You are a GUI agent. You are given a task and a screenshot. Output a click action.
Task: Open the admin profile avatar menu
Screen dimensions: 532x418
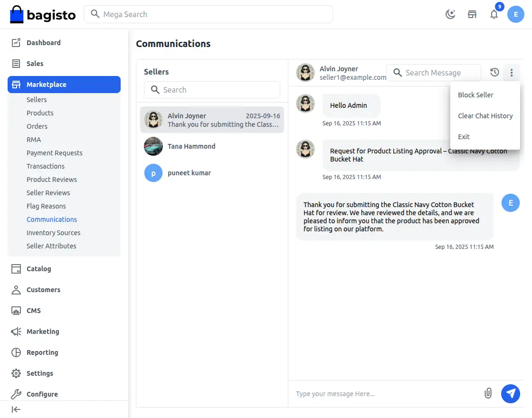click(x=516, y=14)
